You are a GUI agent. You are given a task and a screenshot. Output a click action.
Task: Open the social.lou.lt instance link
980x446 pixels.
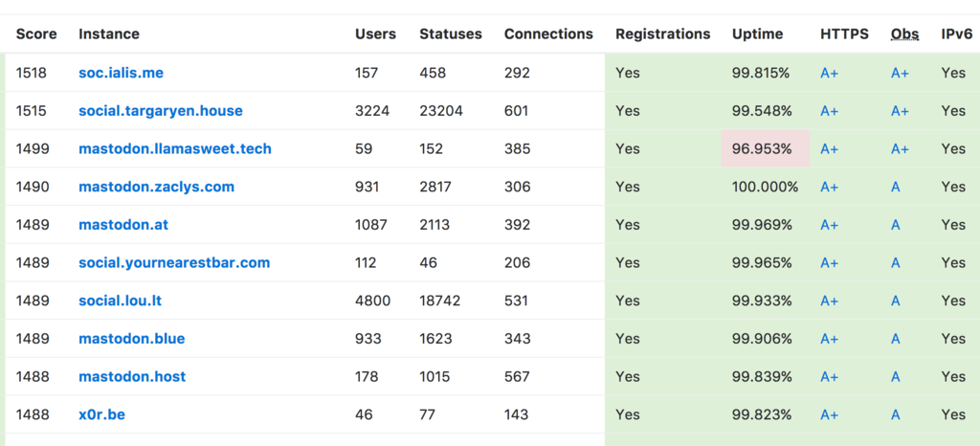[x=120, y=301]
